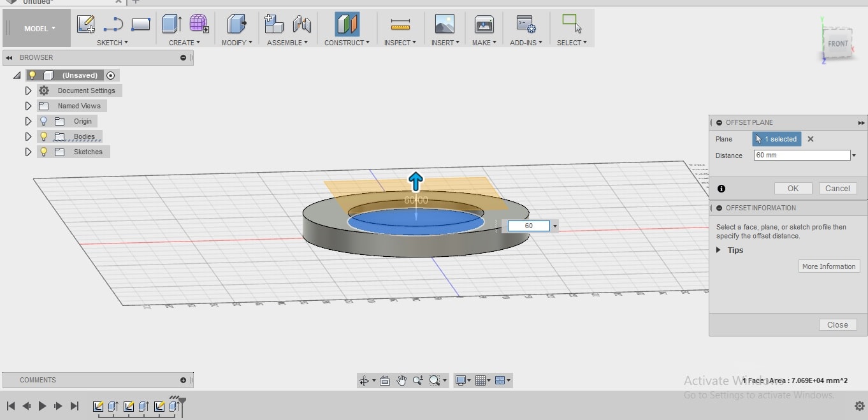868x420 pixels.
Task: Click the More Information button
Action: tap(829, 266)
